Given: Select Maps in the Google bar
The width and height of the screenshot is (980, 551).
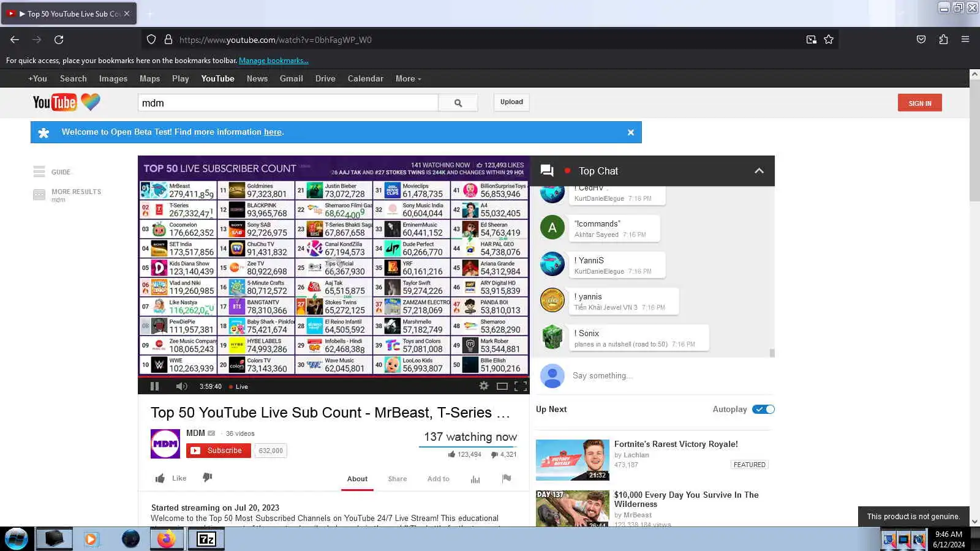Looking at the screenshot, I should click(149, 78).
